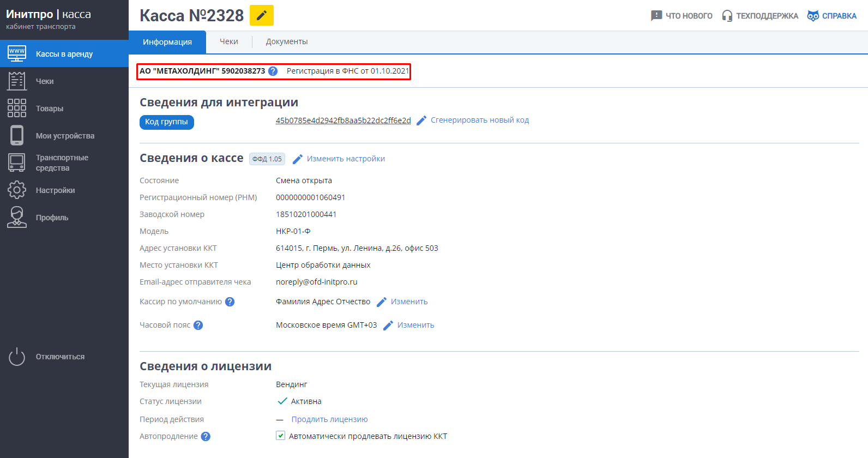Click the СПРАВКА link text
The height and width of the screenshot is (458, 868).
839,16
